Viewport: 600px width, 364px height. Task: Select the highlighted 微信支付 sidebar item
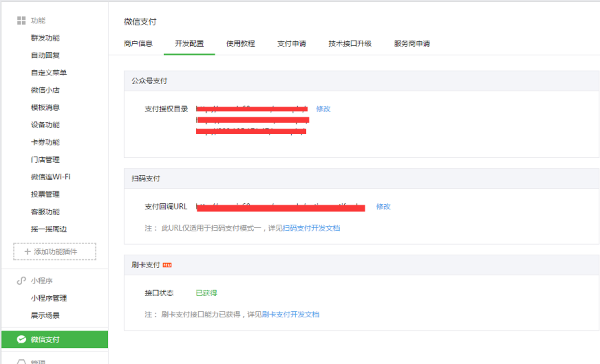[x=55, y=339]
